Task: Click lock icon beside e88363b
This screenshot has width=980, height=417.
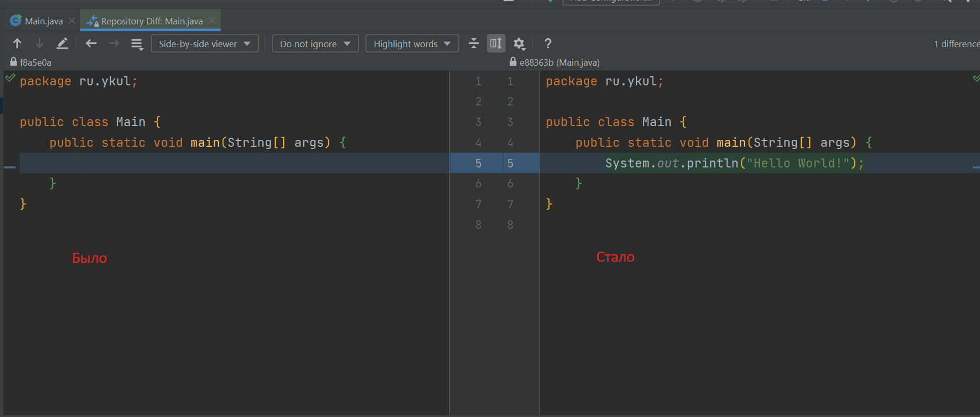Action: 513,62
